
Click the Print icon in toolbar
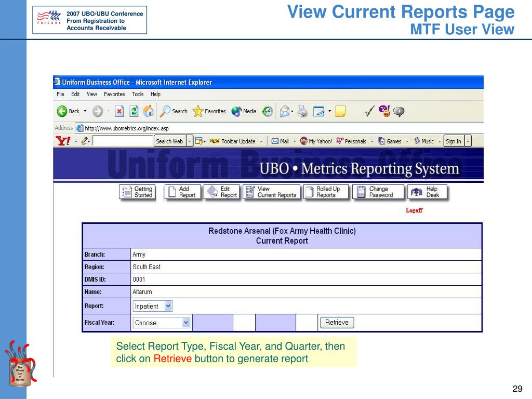coord(303,111)
